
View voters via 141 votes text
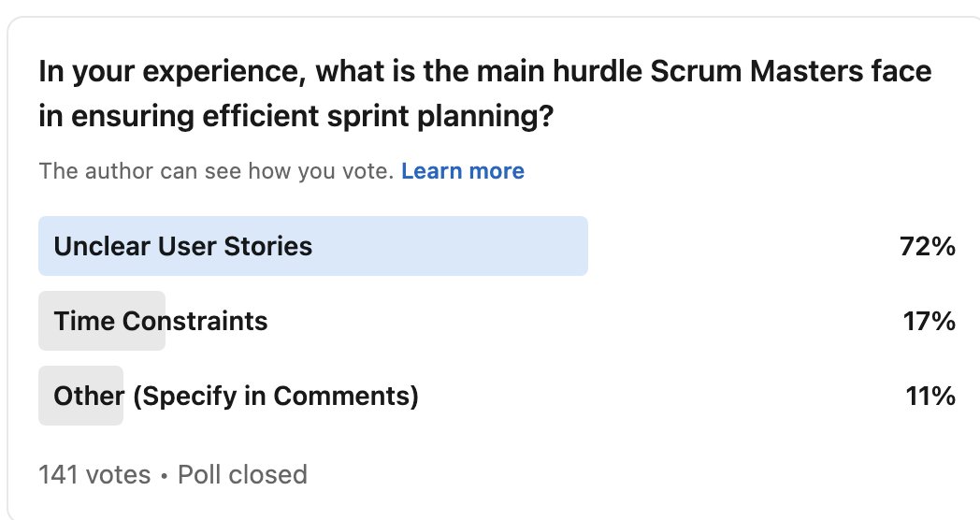(94, 474)
